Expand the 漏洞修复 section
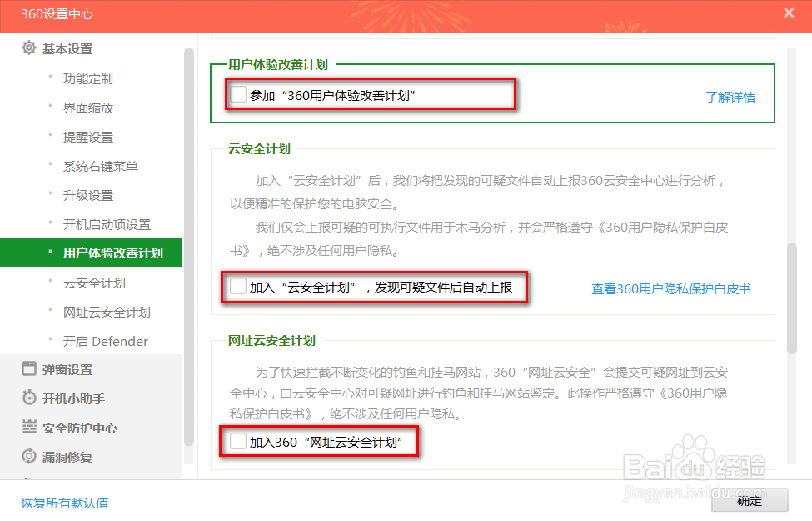Screen dimensions: 812x521 pyautogui.click(x=67, y=458)
